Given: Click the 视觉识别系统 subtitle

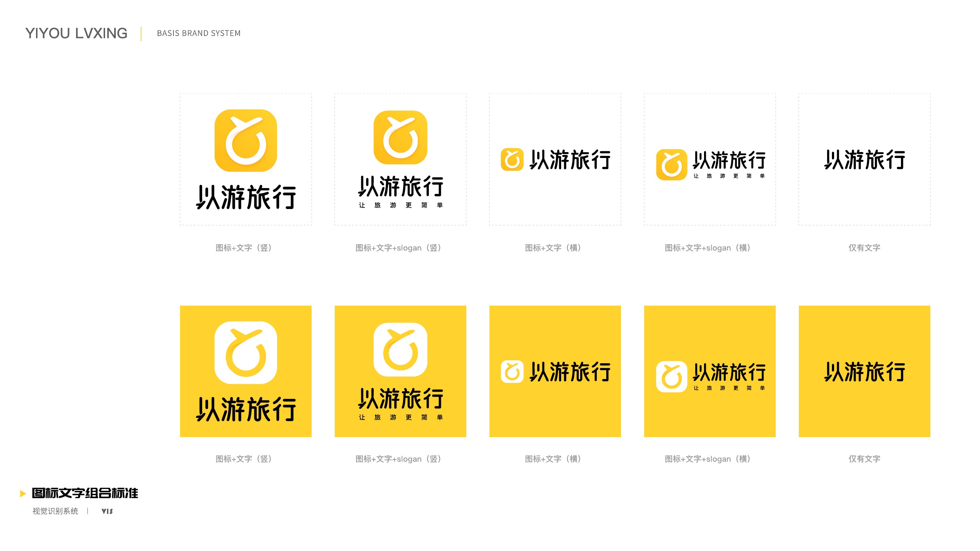Looking at the screenshot, I should tap(55, 511).
